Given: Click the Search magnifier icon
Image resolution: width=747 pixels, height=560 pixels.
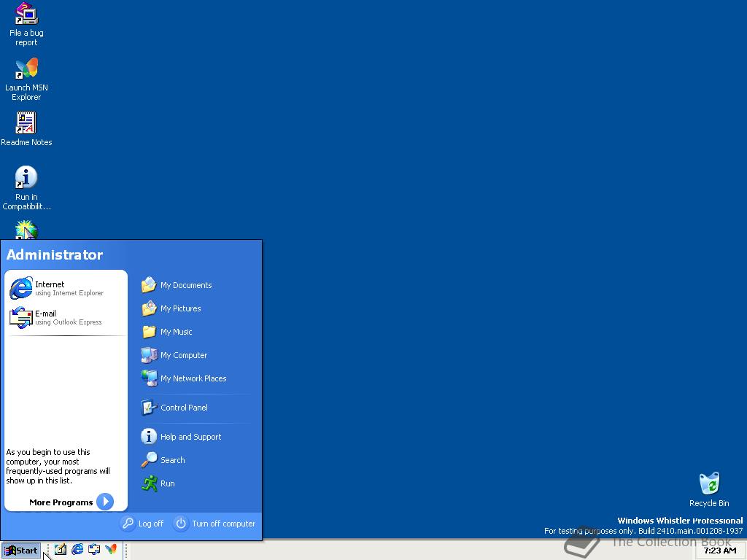Looking at the screenshot, I should click(x=149, y=460).
